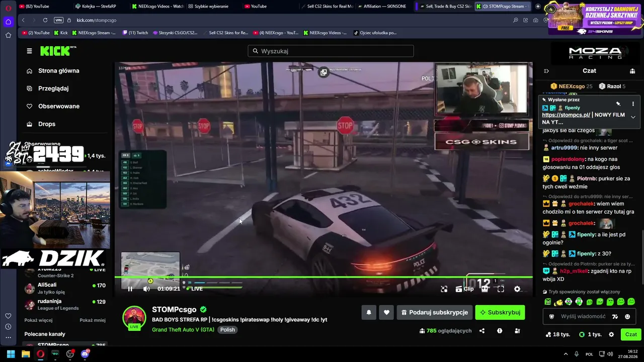Share the stream via share icon
This screenshot has height=362, width=644.
click(x=482, y=331)
